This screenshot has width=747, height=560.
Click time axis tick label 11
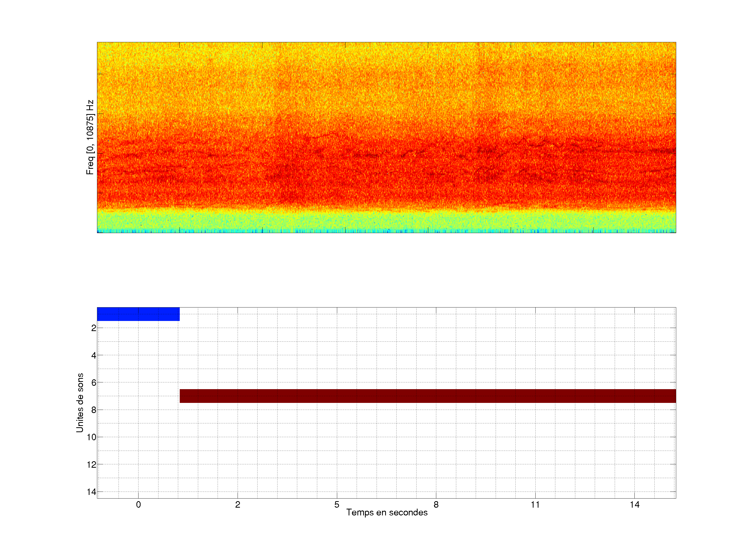pos(535,505)
